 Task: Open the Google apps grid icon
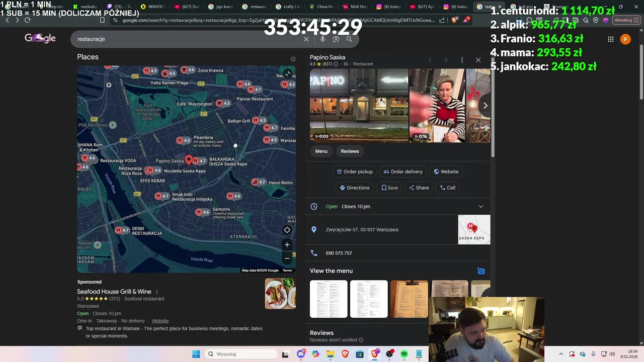[x=610, y=39]
